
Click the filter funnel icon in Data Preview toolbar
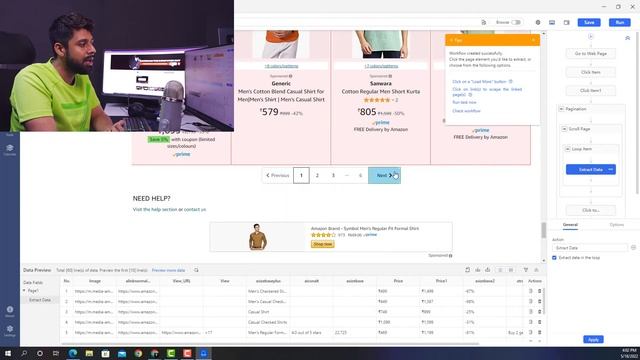[x=526, y=270]
